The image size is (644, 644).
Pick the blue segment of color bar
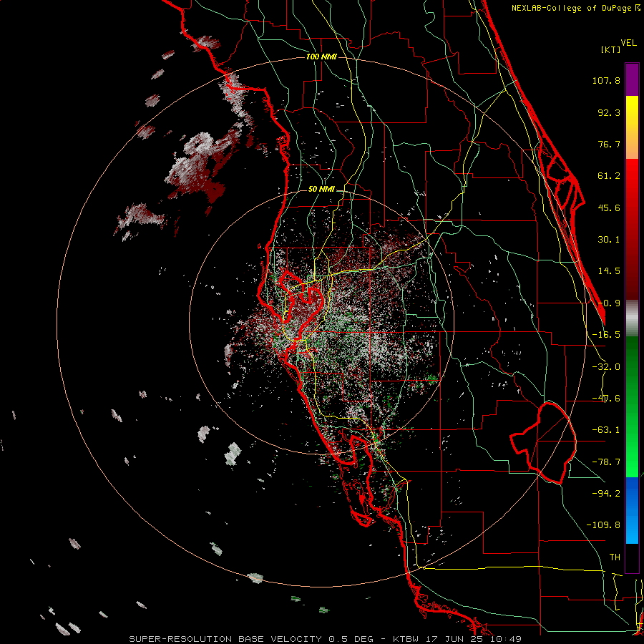632,510
